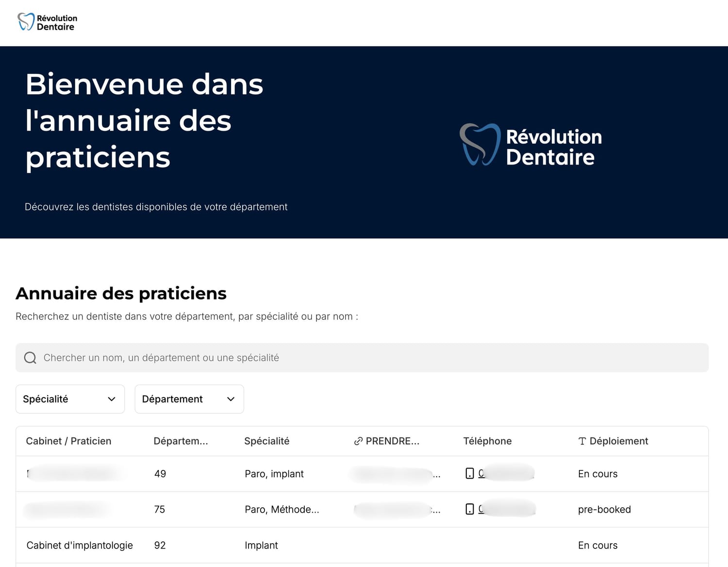Select the 'Paro, implant' specialty cell
Screen dimensions: 728x567
(x=274, y=474)
